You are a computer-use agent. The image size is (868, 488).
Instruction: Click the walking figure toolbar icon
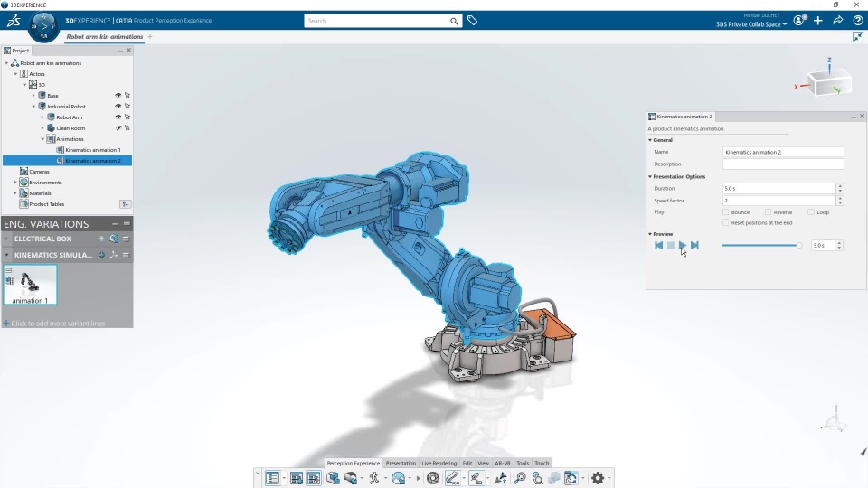click(374, 478)
